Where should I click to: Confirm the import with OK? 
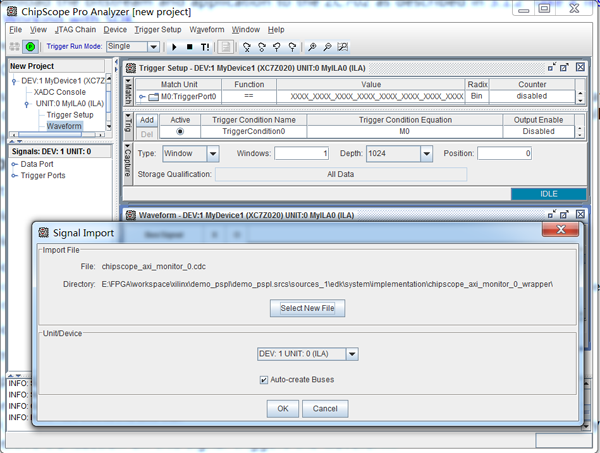tap(283, 409)
